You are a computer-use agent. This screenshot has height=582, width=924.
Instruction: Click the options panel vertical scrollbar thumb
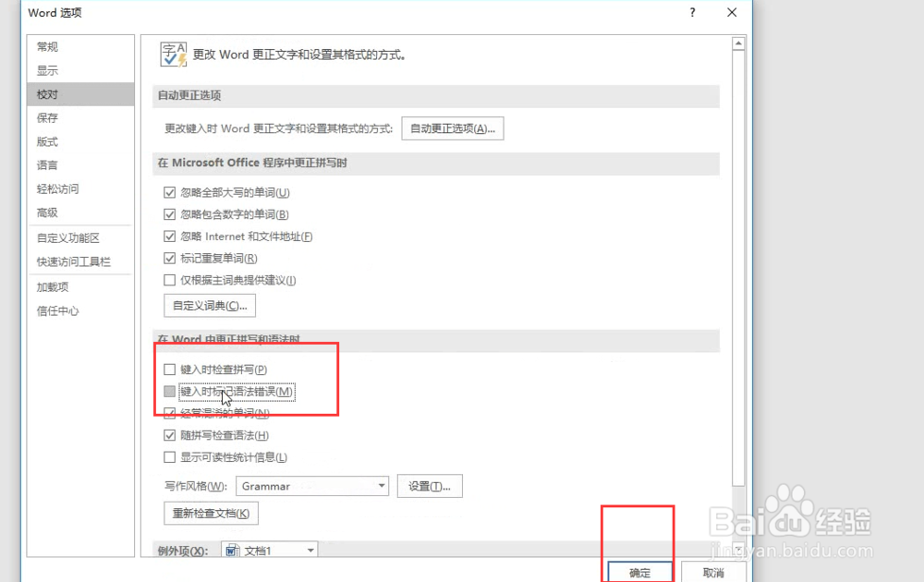738,269
